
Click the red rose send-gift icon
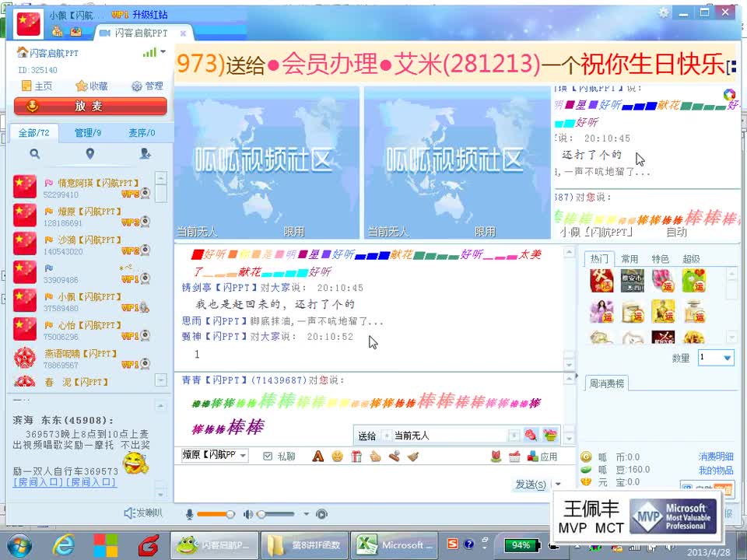click(x=531, y=435)
